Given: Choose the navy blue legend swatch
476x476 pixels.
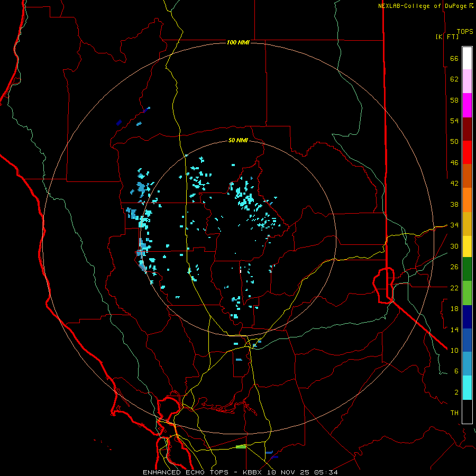Looking at the screenshot, I should 467,317.
